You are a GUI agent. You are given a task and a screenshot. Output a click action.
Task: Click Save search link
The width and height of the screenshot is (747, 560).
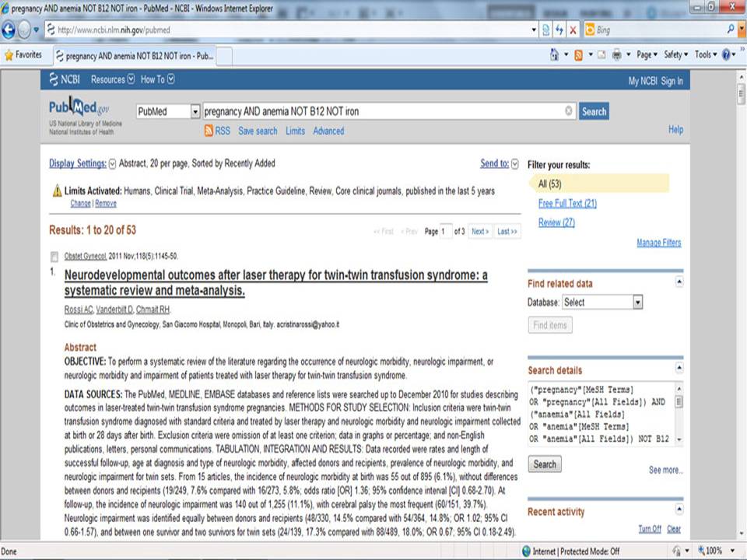258,131
